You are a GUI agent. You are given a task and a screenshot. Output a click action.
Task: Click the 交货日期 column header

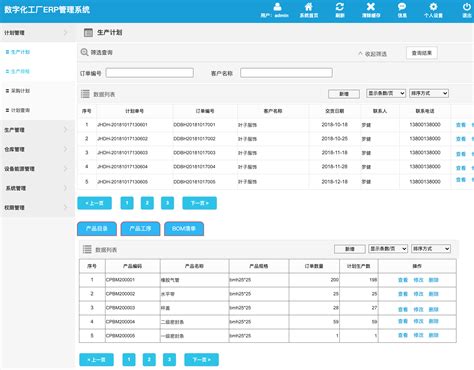tap(335, 111)
